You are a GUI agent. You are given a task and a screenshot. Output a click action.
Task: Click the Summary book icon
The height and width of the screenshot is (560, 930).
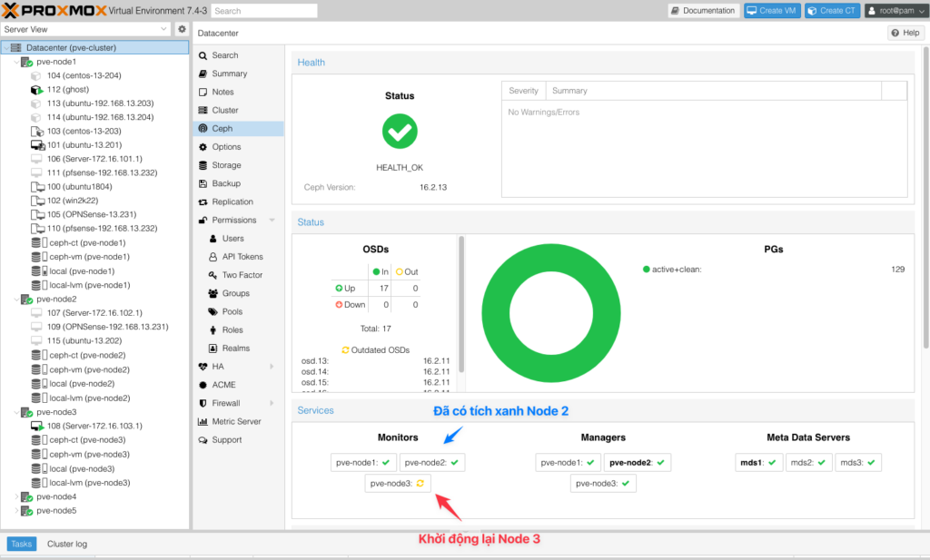(x=203, y=74)
